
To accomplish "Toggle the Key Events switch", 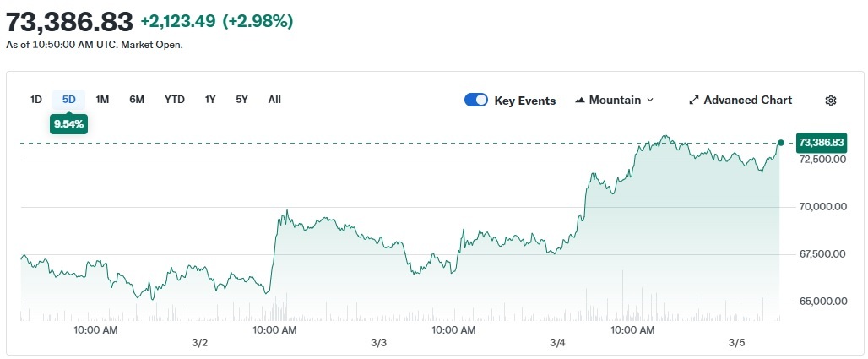I will tap(476, 100).
